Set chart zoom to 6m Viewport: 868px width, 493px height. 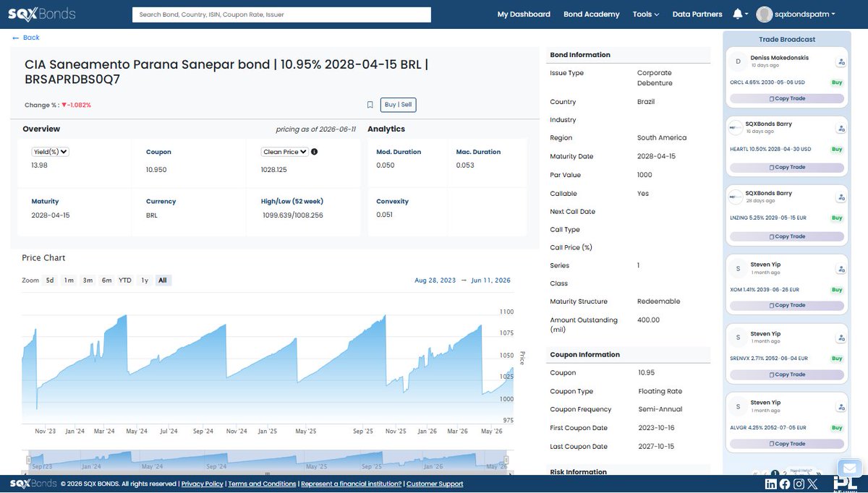tap(106, 280)
